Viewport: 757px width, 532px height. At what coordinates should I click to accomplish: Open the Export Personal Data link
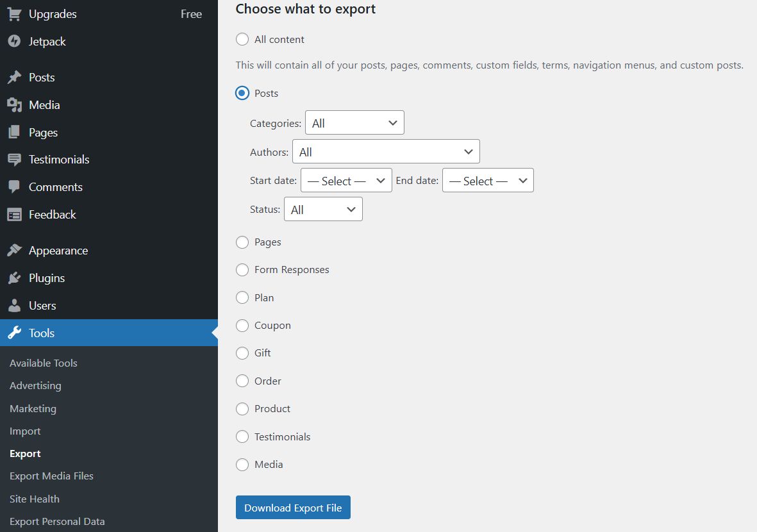pos(57,521)
